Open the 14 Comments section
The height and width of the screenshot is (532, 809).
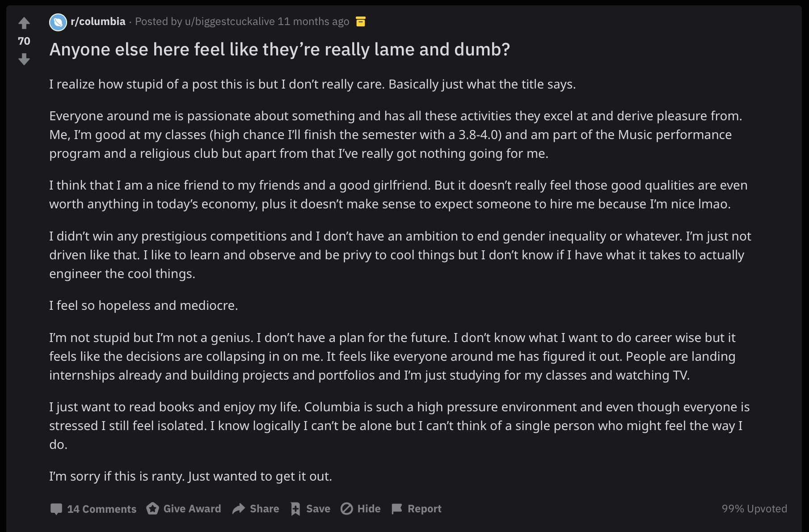93,509
